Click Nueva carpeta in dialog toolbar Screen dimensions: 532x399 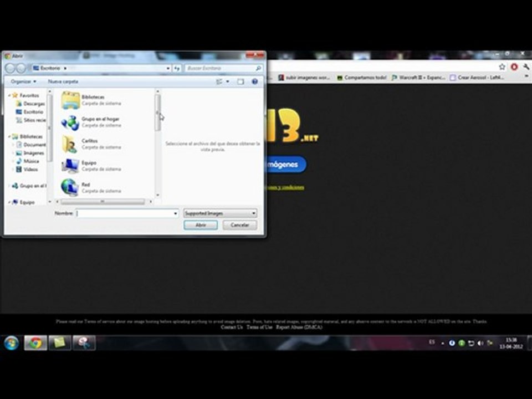63,81
